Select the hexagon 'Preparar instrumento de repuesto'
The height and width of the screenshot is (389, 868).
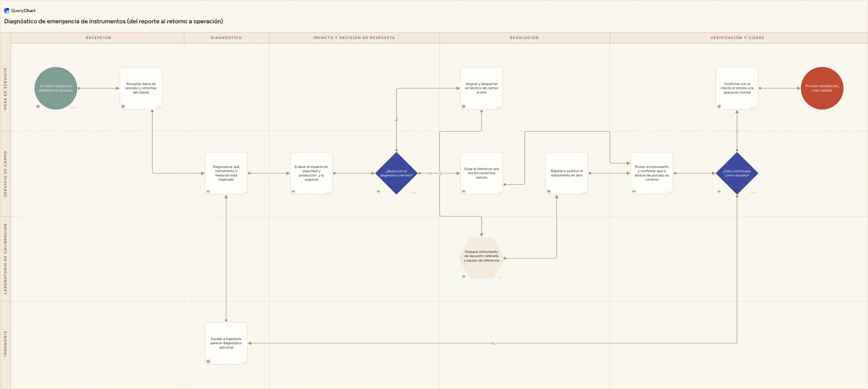tap(482, 258)
